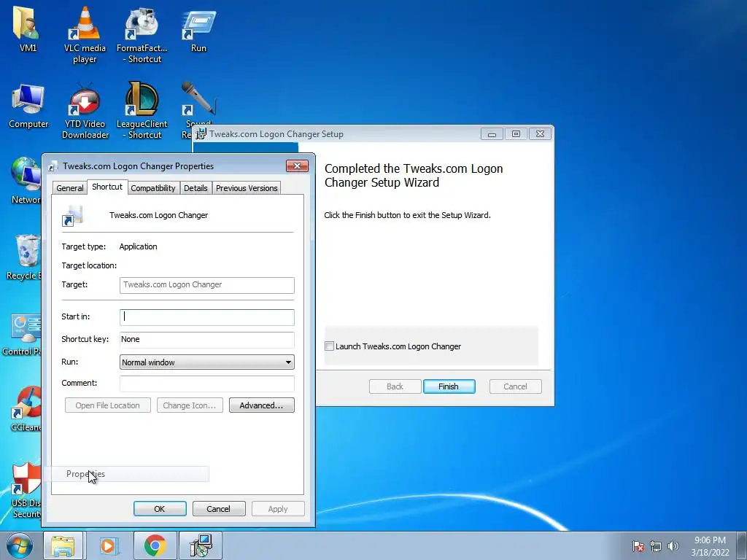
Task: Click the Apply button in Properties dialog
Action: click(x=278, y=508)
